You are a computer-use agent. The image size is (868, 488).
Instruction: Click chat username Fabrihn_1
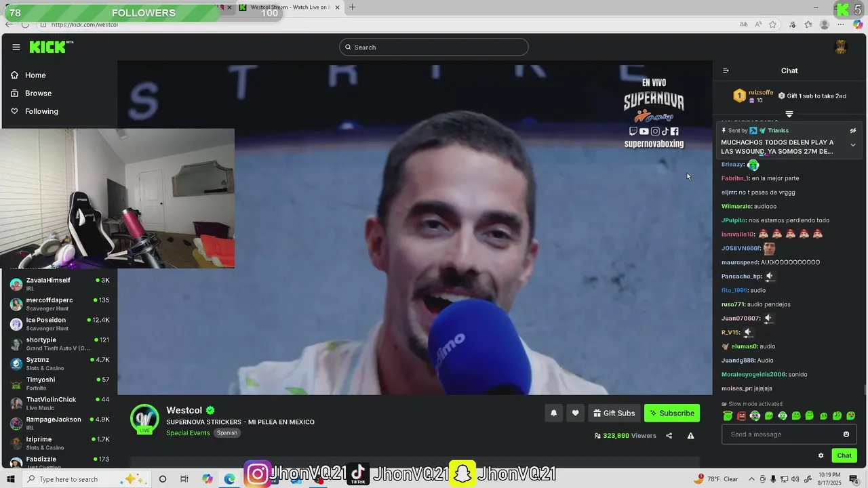click(735, 178)
